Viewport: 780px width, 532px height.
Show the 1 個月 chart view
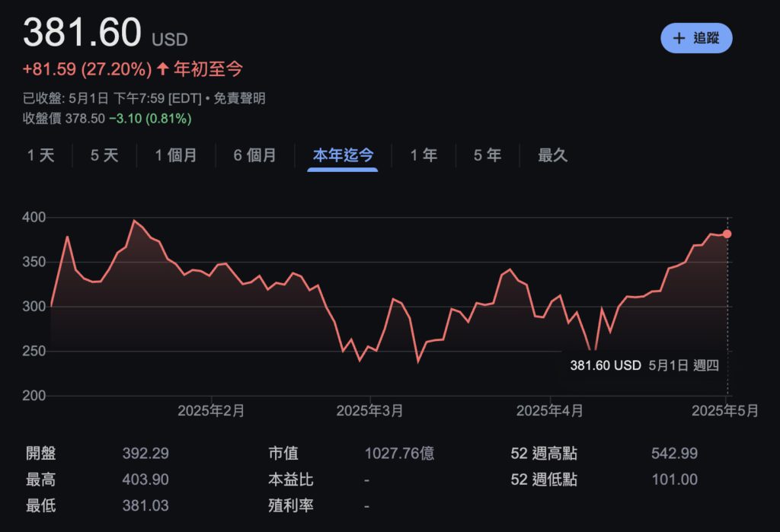coord(176,155)
